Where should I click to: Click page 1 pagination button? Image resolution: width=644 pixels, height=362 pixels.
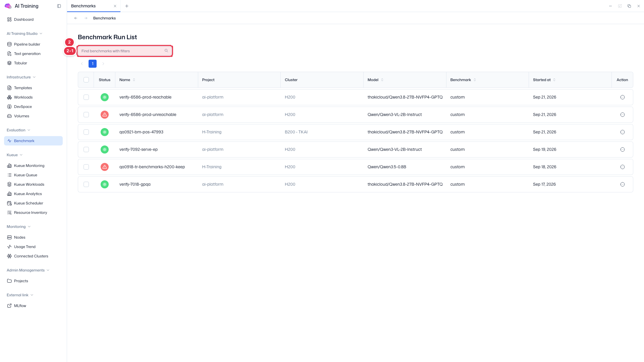click(x=93, y=64)
